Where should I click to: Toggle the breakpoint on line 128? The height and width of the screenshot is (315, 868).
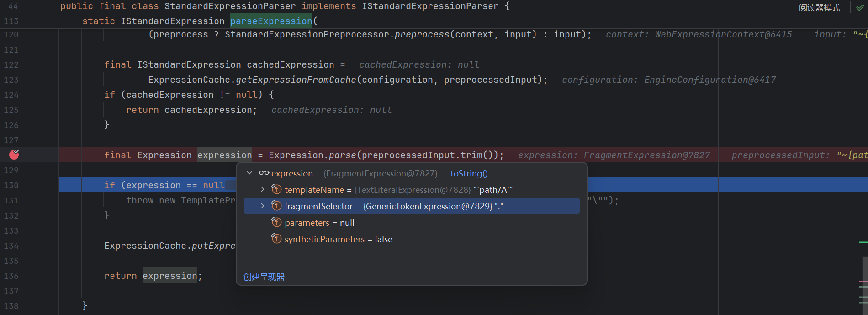pos(14,155)
